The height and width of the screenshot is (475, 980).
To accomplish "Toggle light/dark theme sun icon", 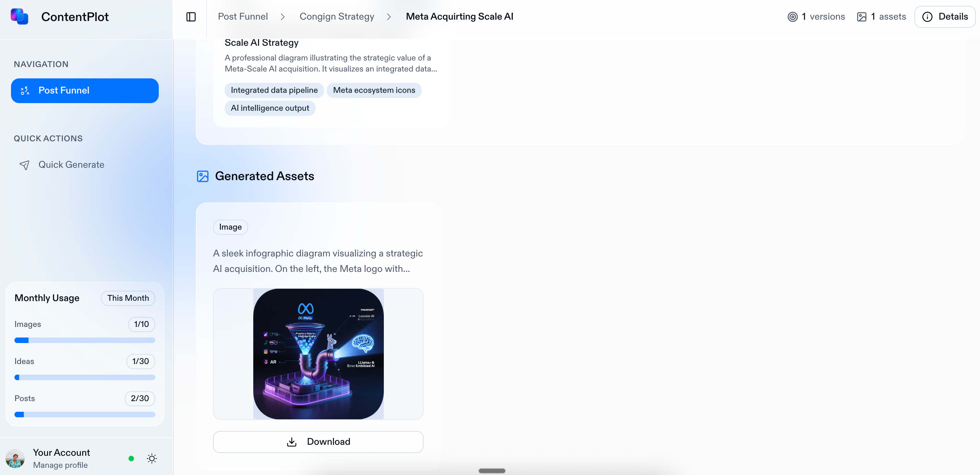I will pos(152,458).
